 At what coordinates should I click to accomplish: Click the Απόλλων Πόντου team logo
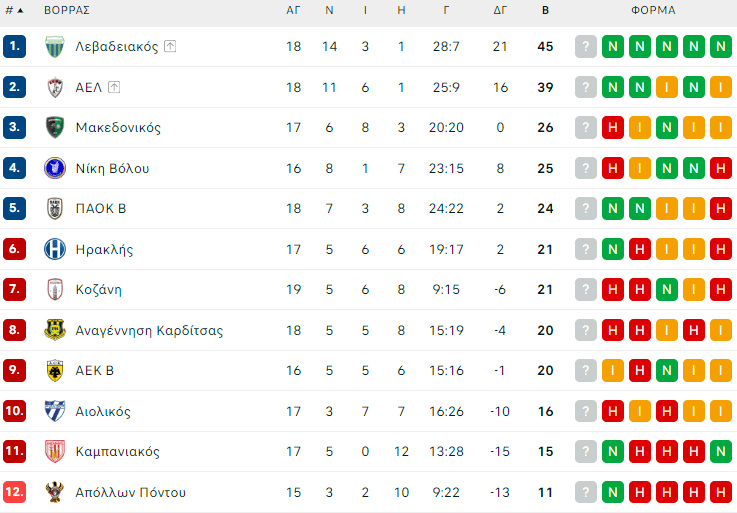(55, 492)
